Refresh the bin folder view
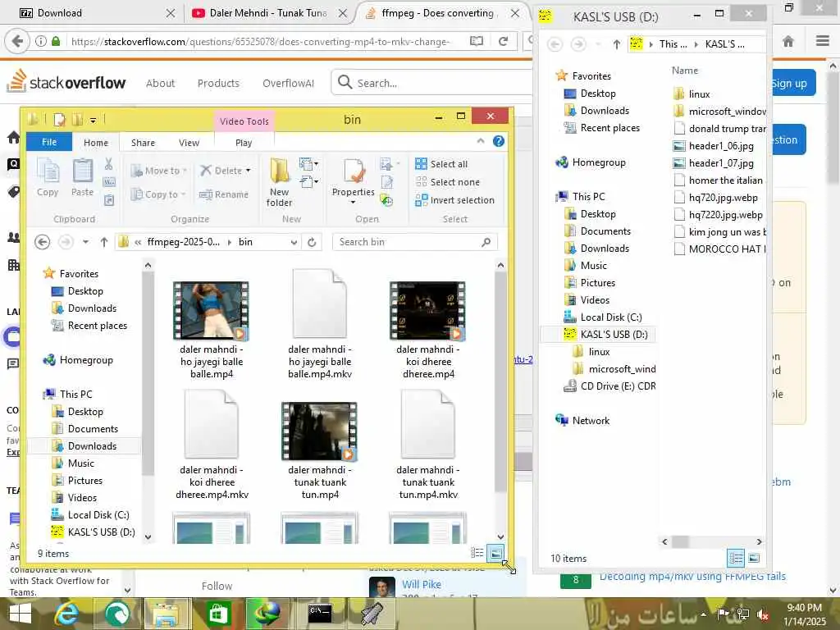Viewport: 840px width, 630px height. point(312,242)
